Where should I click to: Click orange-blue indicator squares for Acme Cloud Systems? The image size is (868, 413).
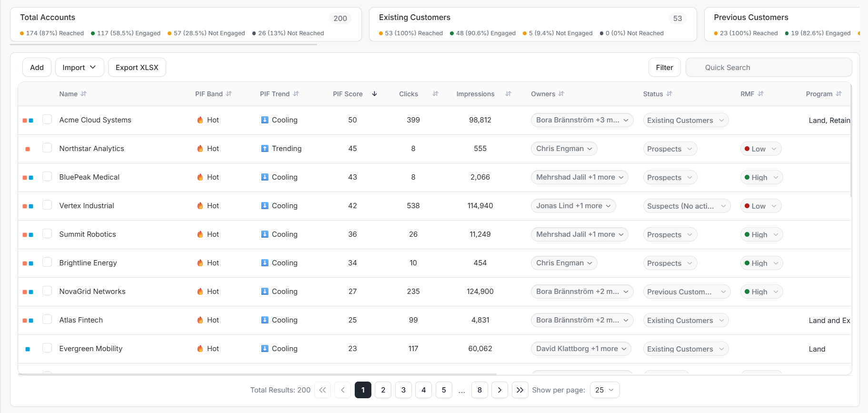click(28, 121)
